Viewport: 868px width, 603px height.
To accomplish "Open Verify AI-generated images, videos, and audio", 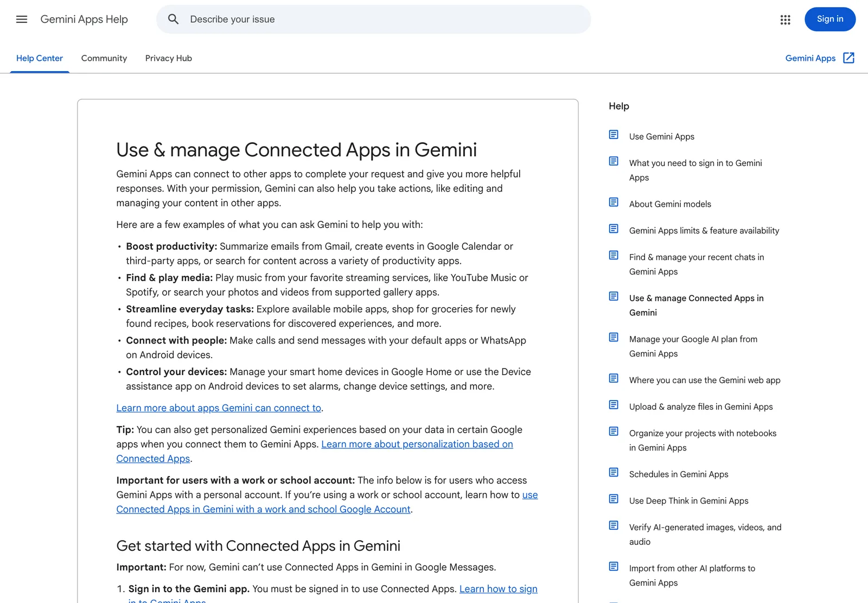I will [705, 535].
